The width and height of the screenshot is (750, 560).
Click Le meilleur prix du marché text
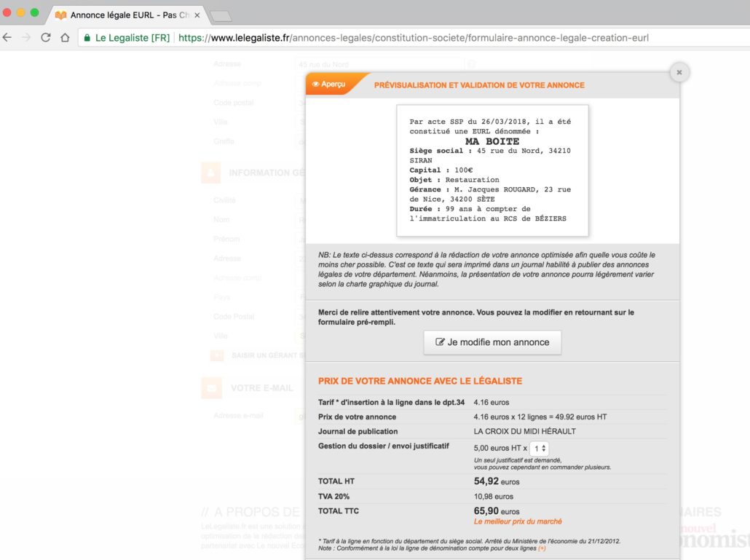click(x=518, y=521)
